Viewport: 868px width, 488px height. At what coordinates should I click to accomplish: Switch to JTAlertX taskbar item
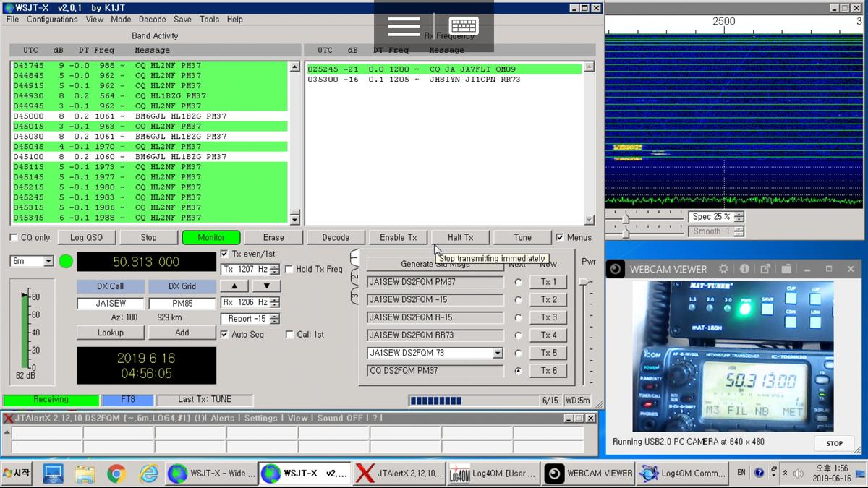point(399,474)
